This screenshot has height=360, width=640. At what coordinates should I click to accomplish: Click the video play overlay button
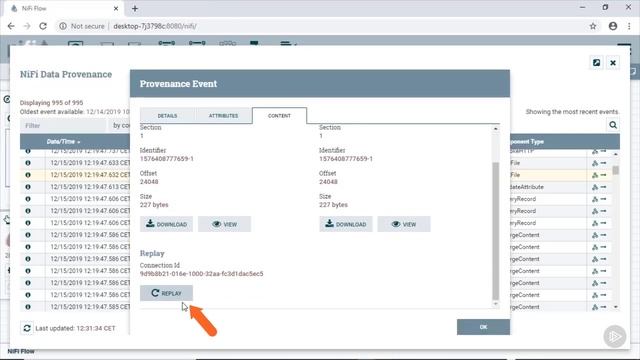coord(614,336)
